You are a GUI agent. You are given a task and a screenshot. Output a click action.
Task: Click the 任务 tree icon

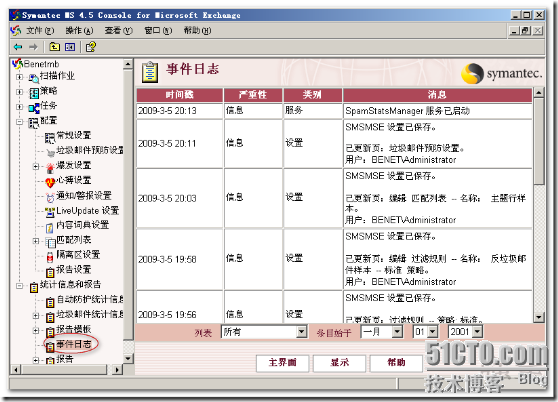pyautogui.click(x=34, y=108)
